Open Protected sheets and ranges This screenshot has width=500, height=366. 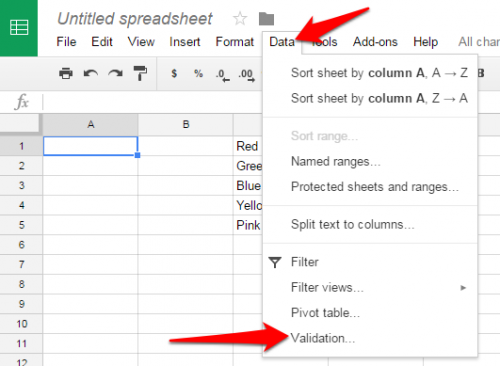coord(370,187)
